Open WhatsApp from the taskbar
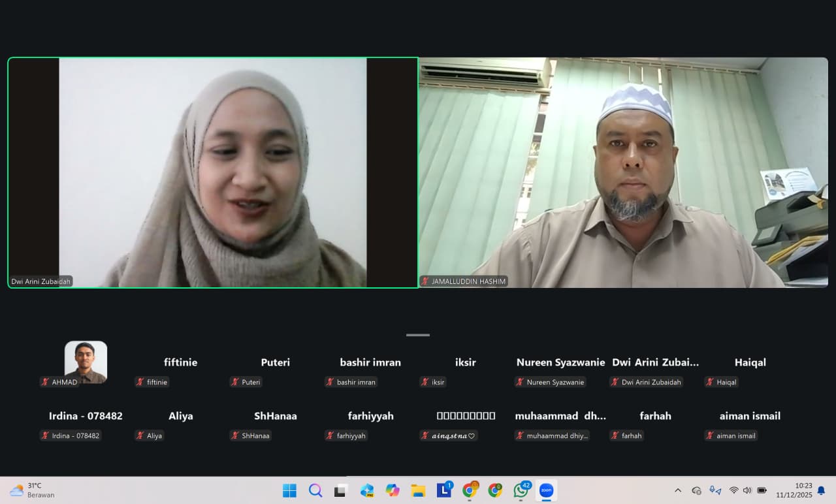This screenshot has height=504, width=836. tap(521, 490)
